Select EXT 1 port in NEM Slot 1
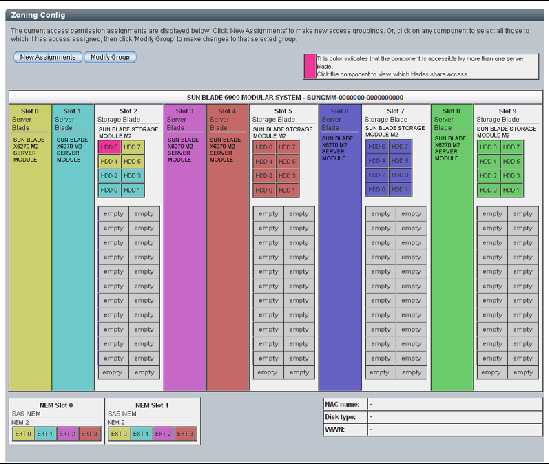 coord(141,434)
